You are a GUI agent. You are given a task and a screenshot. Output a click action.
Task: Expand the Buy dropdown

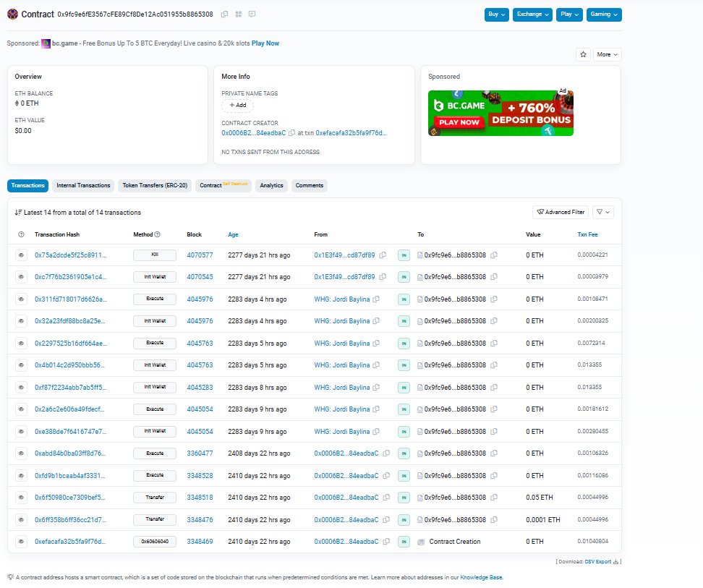pyautogui.click(x=496, y=14)
